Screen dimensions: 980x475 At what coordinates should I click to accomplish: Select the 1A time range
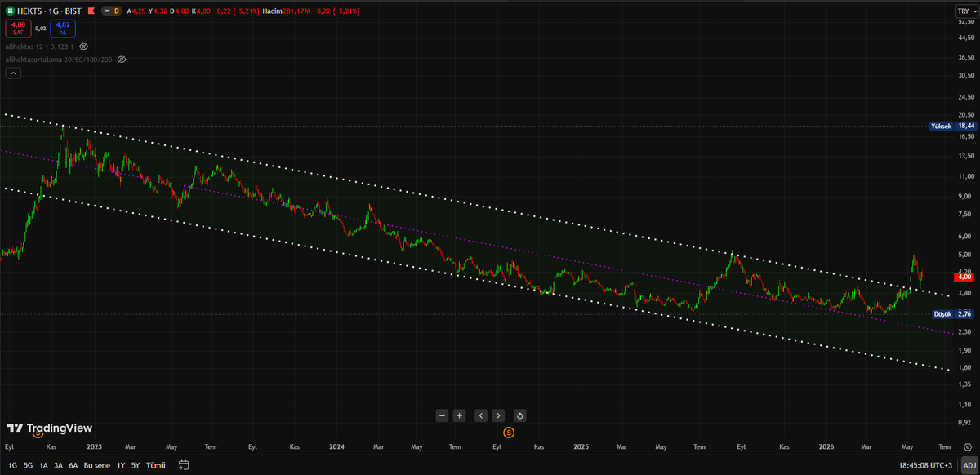click(43, 465)
